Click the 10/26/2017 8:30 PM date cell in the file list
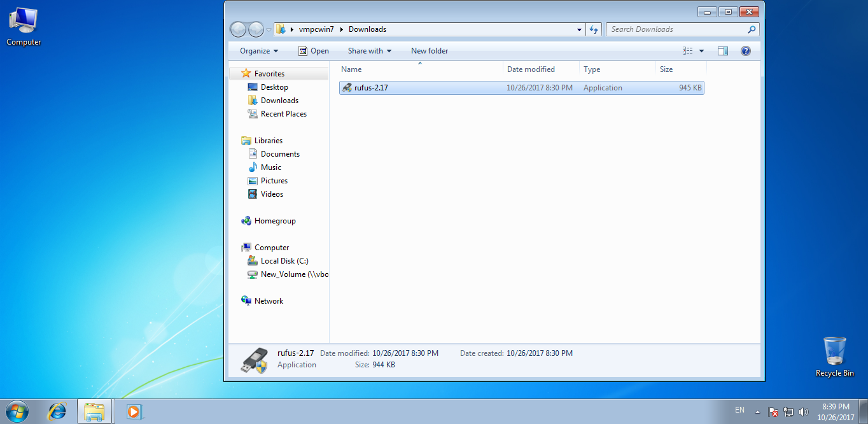Viewport: 868px width, 424px height. pos(540,88)
